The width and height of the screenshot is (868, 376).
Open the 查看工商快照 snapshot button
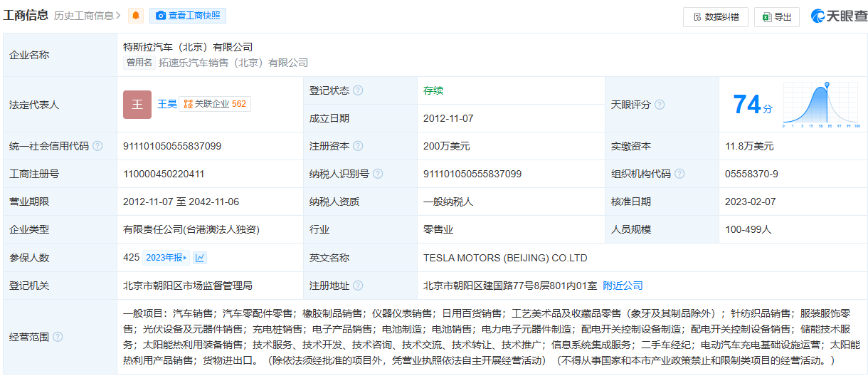point(188,16)
